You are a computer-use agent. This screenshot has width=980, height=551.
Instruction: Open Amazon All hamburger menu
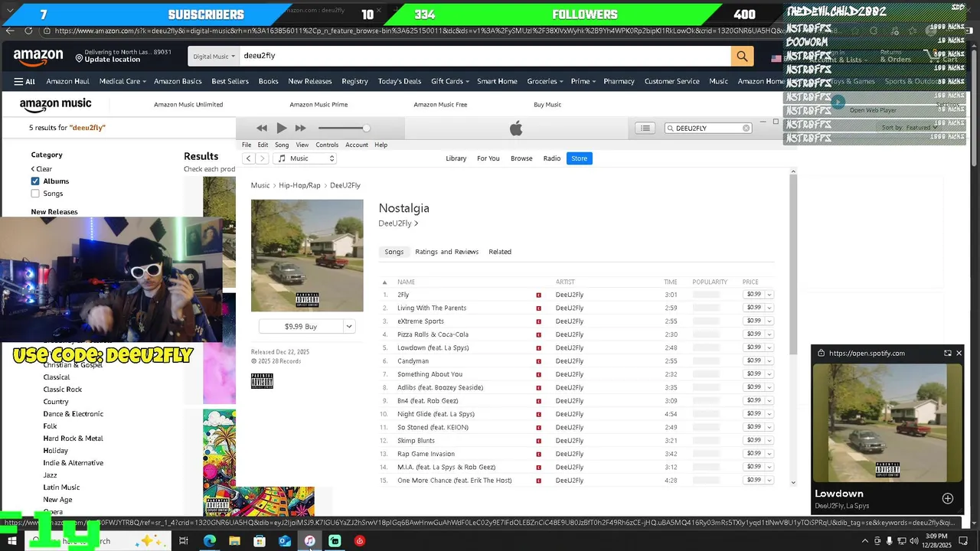coord(24,81)
